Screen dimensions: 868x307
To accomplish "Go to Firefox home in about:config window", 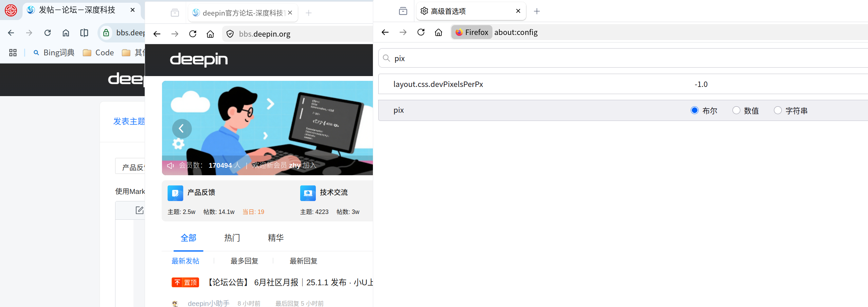I will 438,32.
